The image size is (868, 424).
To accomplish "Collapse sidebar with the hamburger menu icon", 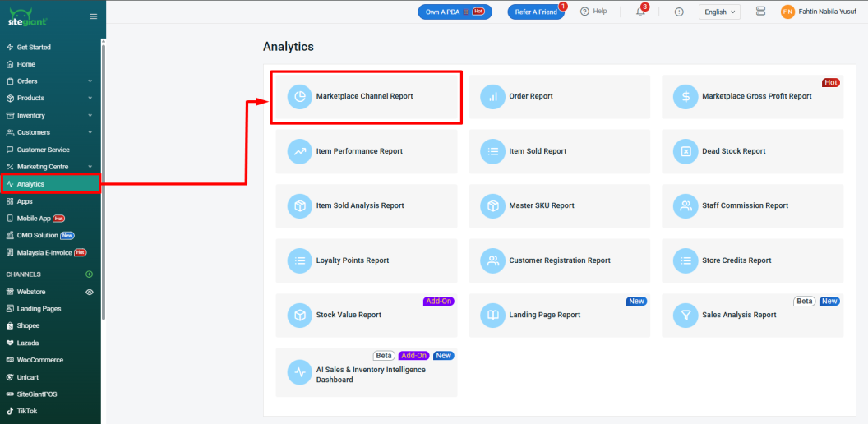I will click(x=93, y=16).
